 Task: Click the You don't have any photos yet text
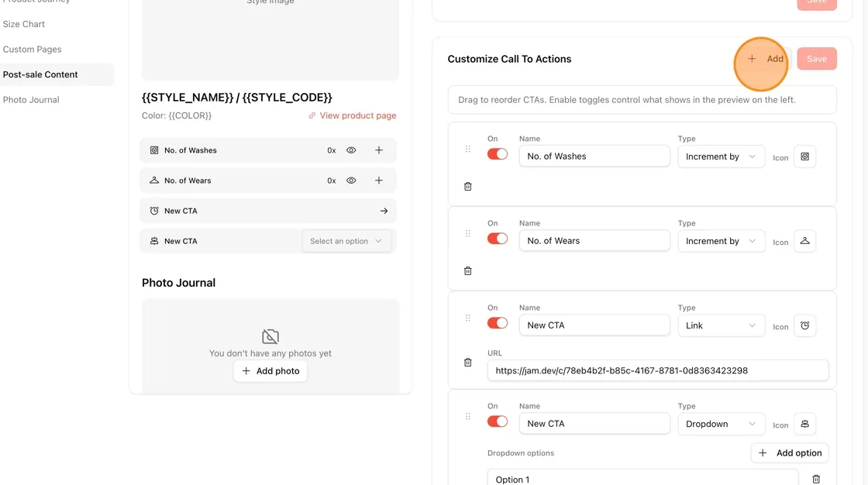point(270,353)
